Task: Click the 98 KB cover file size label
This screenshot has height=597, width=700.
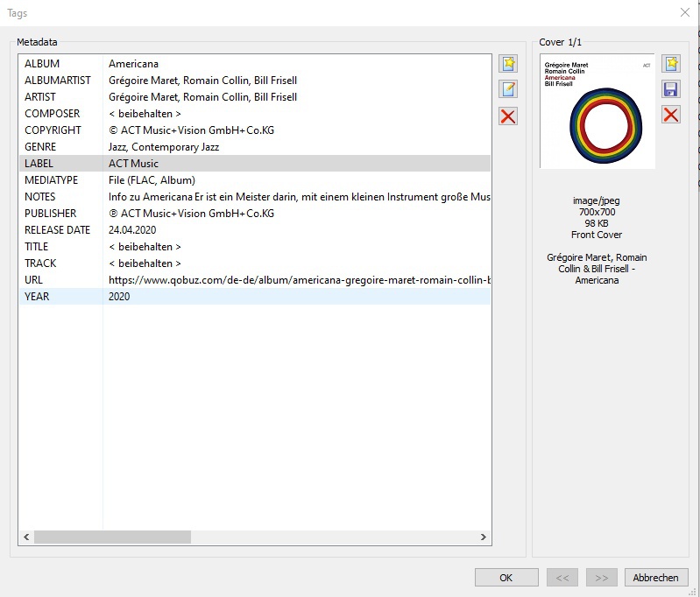Action: tap(597, 223)
